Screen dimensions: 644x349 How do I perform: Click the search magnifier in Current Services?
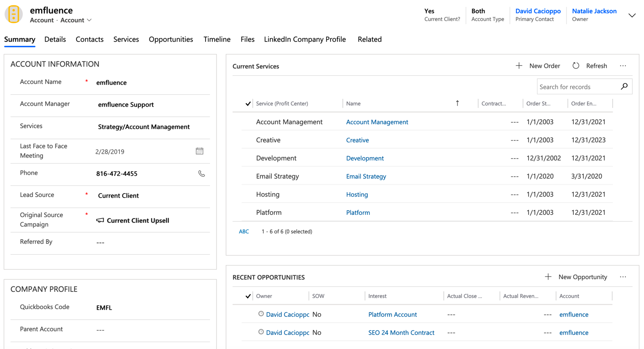click(x=624, y=86)
